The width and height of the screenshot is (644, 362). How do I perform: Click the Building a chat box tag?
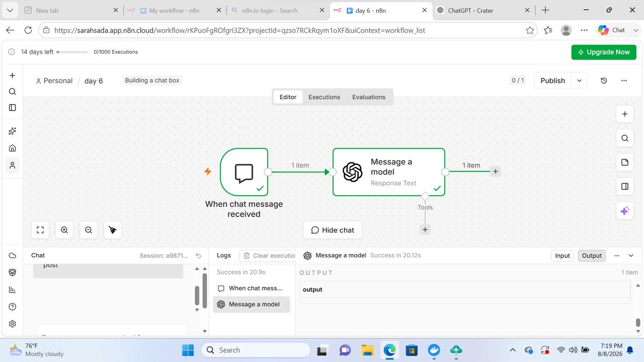pos(152,80)
